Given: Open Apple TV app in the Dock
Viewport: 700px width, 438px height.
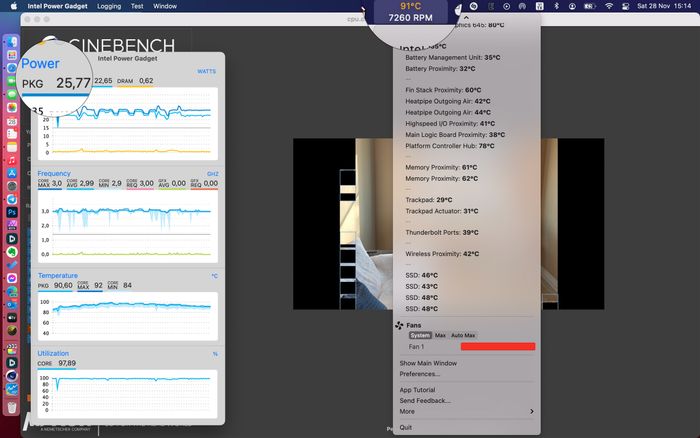Looking at the screenshot, I should click(x=12, y=317).
